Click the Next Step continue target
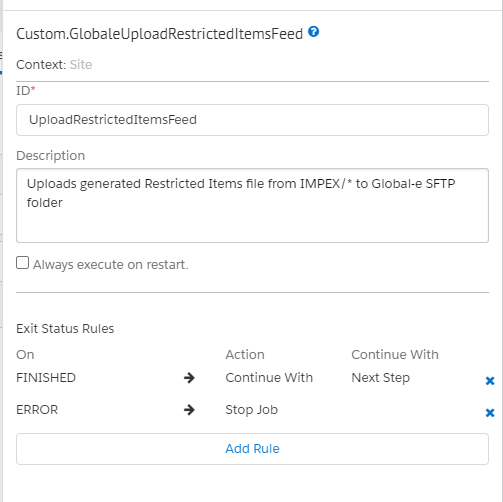The width and height of the screenshot is (503, 502). [381, 378]
